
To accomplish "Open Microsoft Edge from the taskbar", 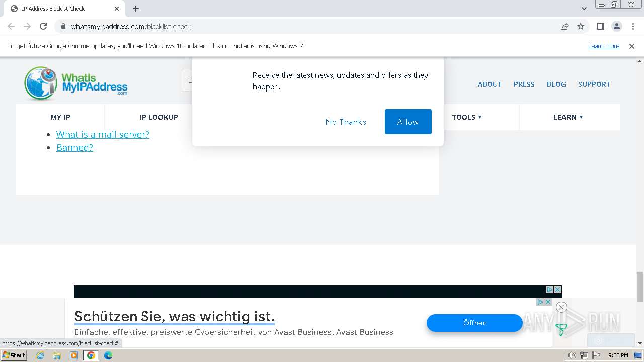I will tap(108, 355).
